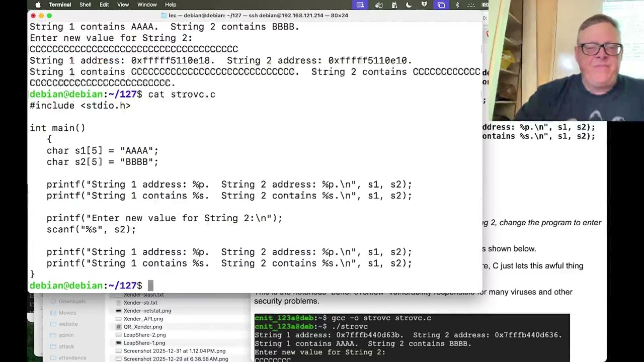Open the Terminal application menu
The image size is (644, 362).
click(x=60, y=5)
